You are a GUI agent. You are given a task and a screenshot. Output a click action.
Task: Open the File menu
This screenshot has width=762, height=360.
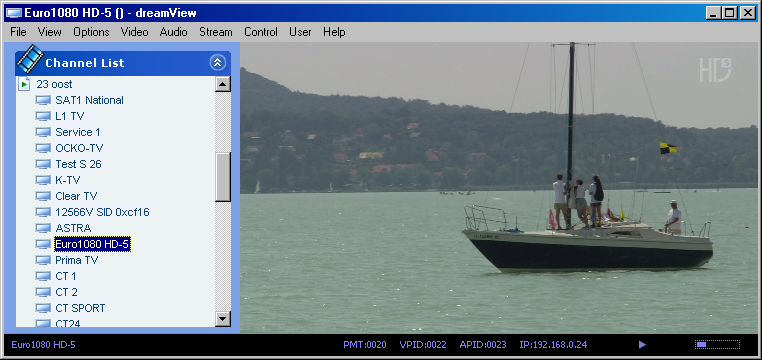point(18,32)
